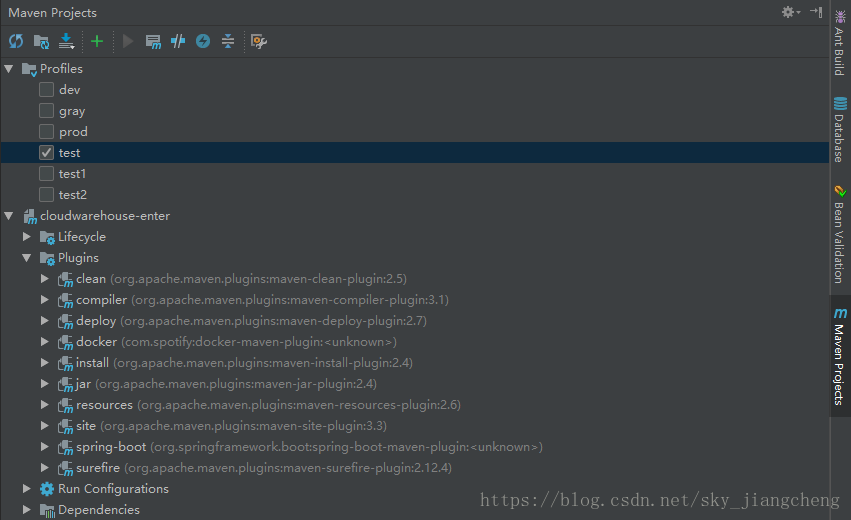The height and width of the screenshot is (520, 851).
Task: Select the spring-boot plugin row
Action: point(415,447)
